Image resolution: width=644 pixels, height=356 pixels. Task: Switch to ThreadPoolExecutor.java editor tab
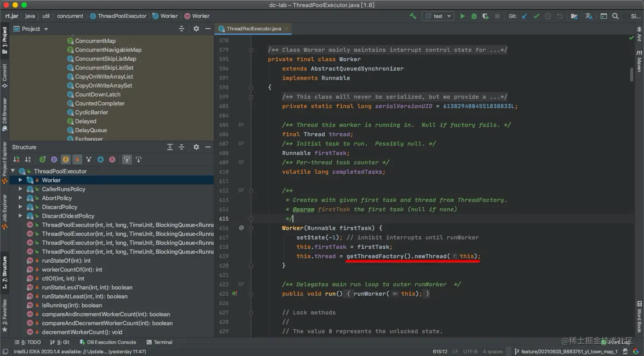[x=254, y=29]
